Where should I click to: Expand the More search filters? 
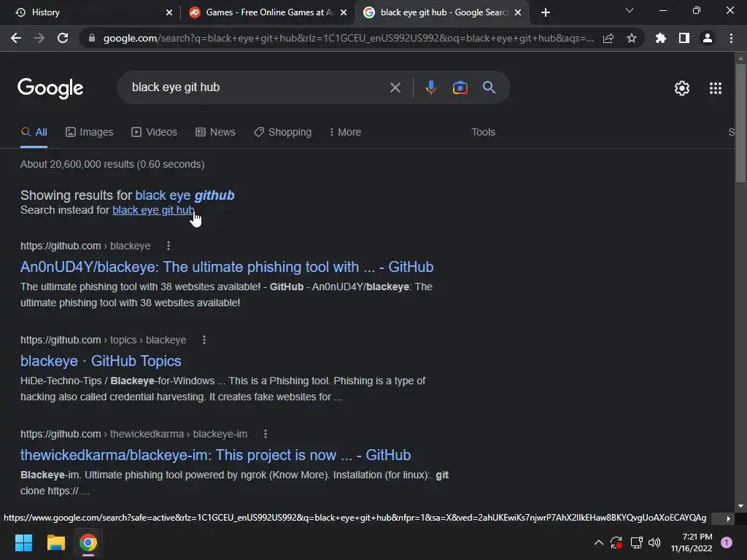[345, 132]
